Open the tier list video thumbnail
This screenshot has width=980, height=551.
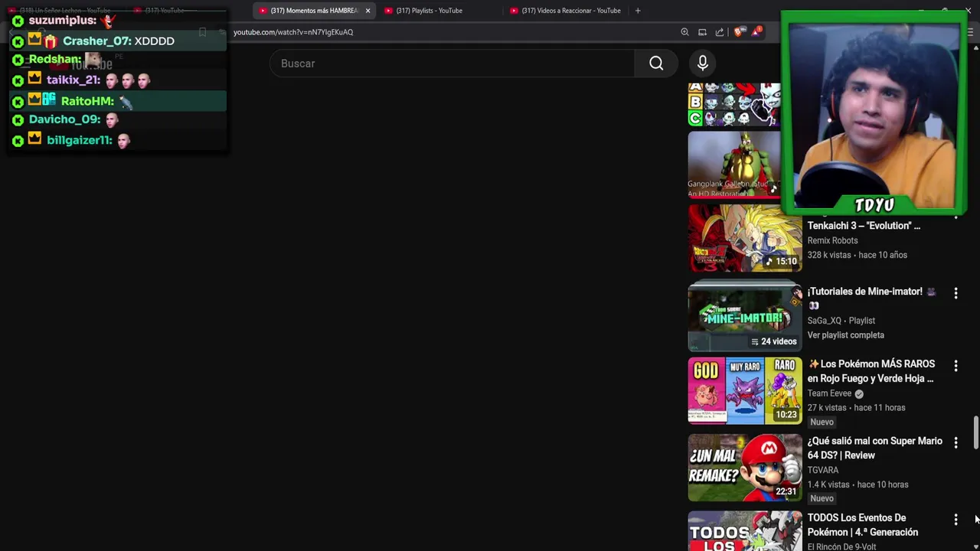point(733,104)
